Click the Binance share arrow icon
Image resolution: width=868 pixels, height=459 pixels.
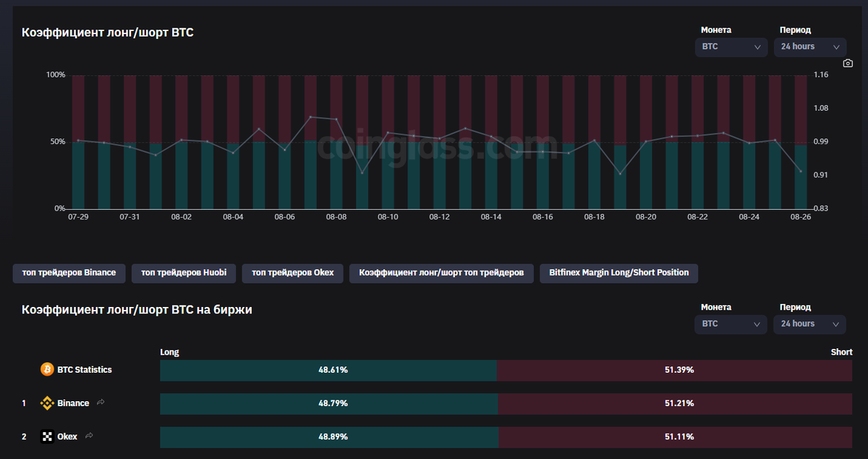pos(101,403)
